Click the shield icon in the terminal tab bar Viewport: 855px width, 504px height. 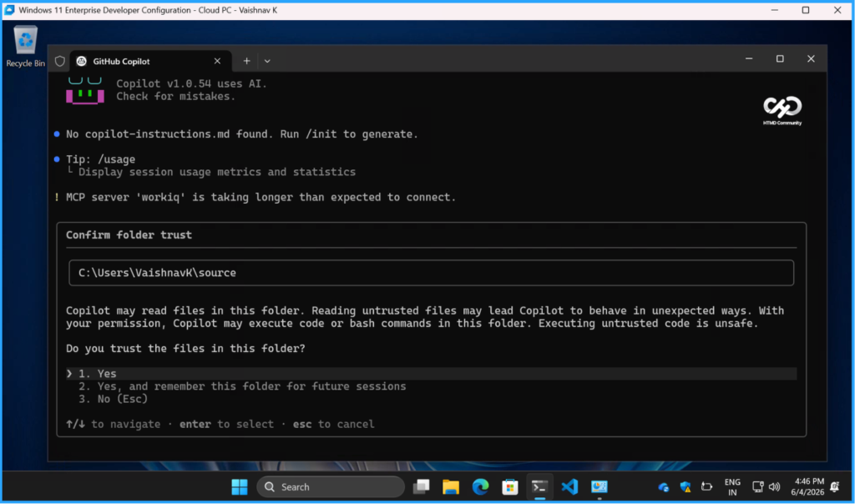pos(60,61)
